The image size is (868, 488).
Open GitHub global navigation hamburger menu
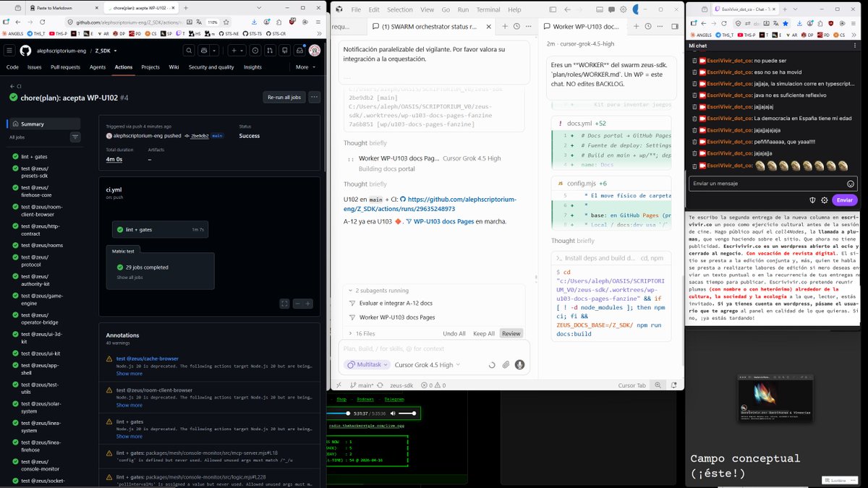click(9, 51)
